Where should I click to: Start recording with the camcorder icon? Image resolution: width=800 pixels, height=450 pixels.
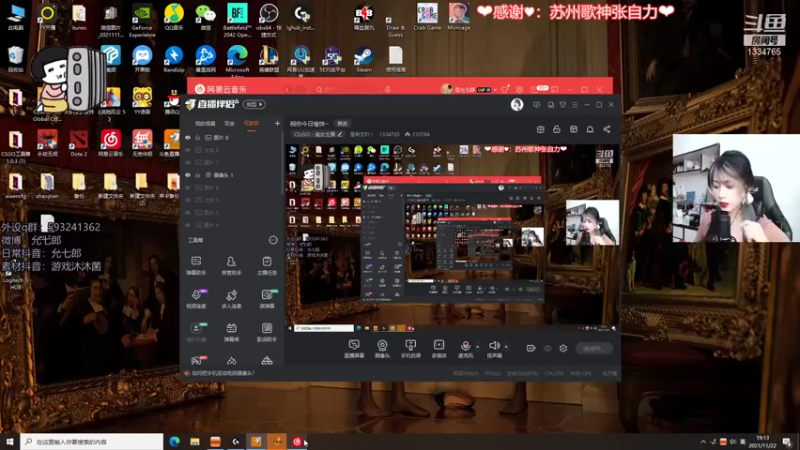531,348
